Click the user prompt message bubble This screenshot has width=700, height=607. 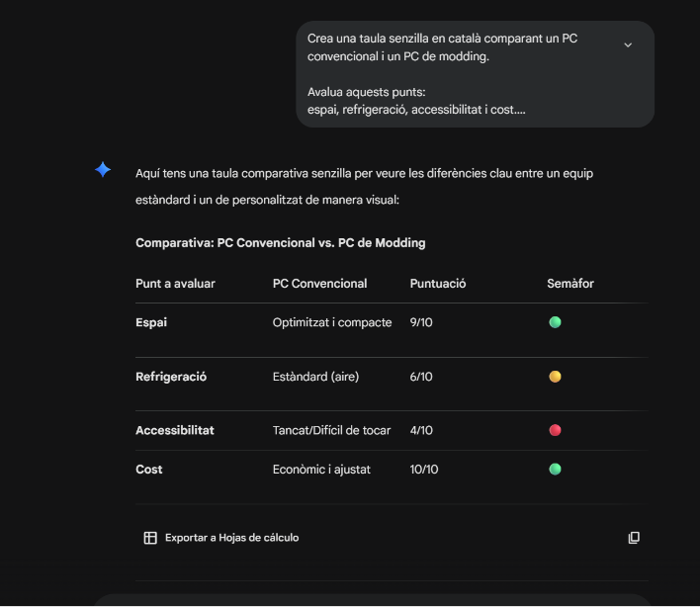pyautogui.click(x=475, y=74)
